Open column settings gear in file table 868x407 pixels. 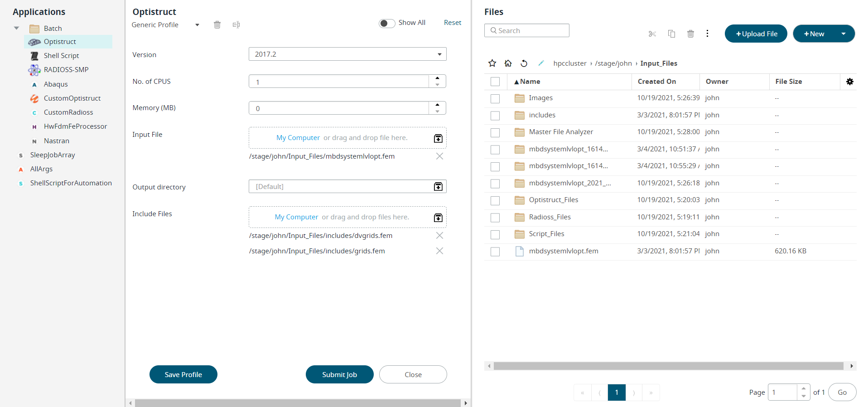850,82
